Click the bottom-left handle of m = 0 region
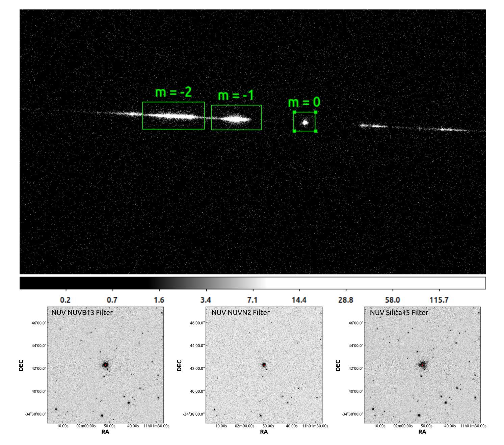 tap(294, 131)
